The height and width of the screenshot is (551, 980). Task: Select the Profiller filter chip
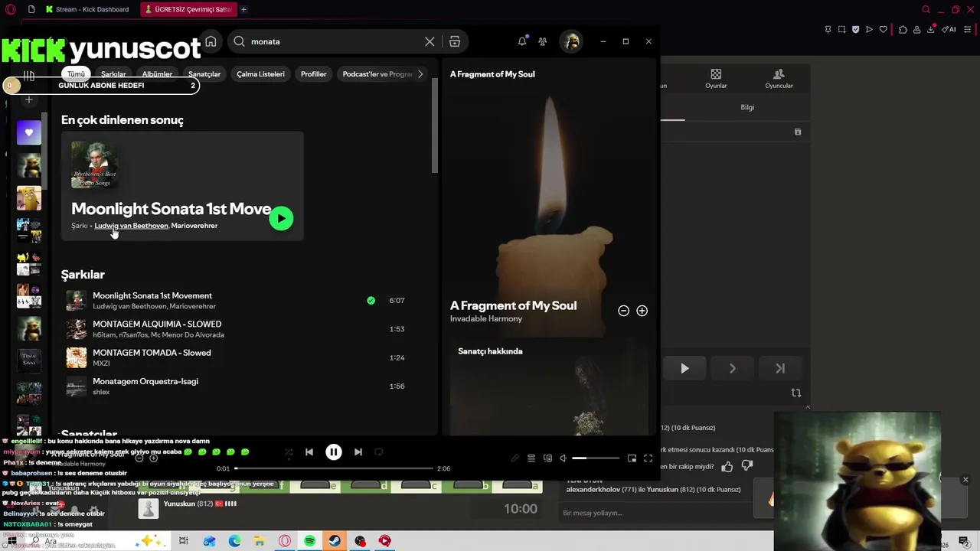click(313, 74)
